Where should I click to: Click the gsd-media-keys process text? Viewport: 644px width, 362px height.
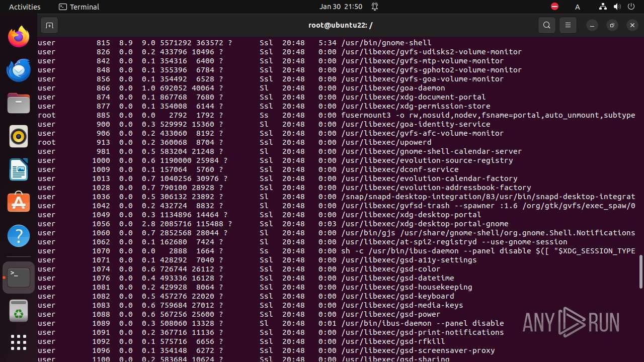tap(402, 305)
